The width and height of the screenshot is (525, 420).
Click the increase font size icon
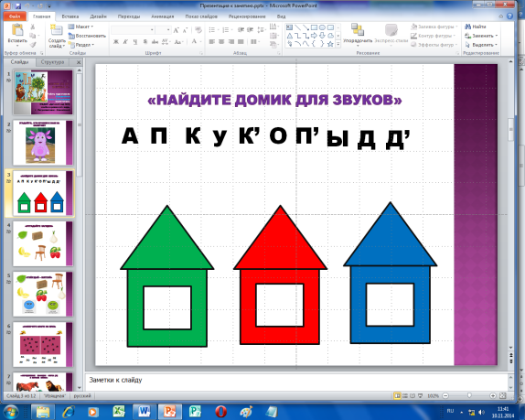click(x=177, y=30)
